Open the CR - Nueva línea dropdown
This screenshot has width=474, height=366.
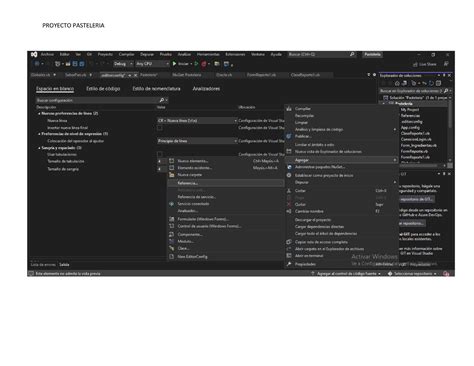tap(197, 121)
